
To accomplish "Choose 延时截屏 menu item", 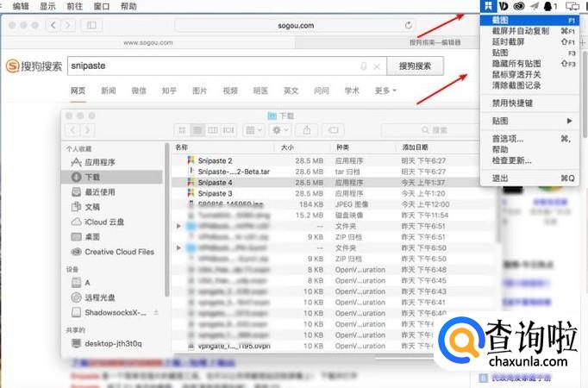I will point(529,42).
